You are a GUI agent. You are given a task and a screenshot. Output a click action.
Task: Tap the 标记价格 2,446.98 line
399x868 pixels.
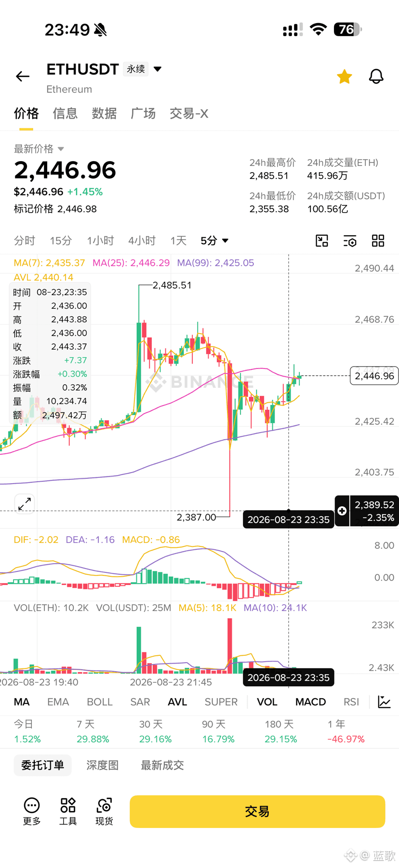coord(55,209)
